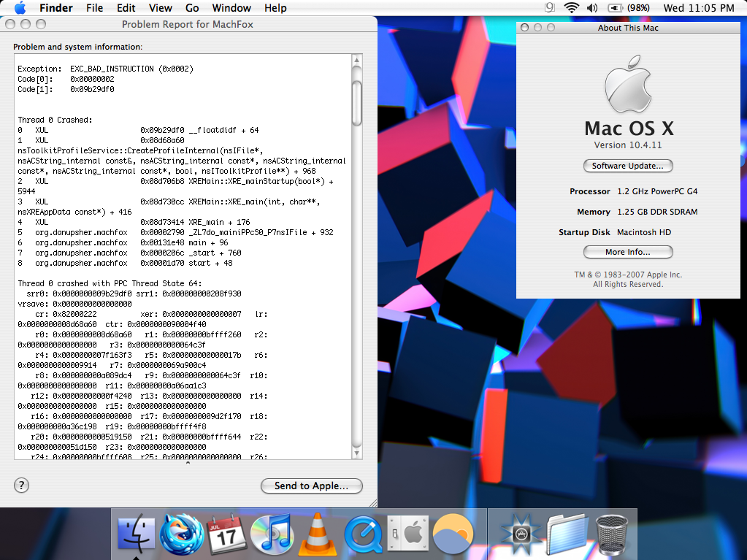Open the Edit menu
Viewport: 747px width, 560px height.
126,7
